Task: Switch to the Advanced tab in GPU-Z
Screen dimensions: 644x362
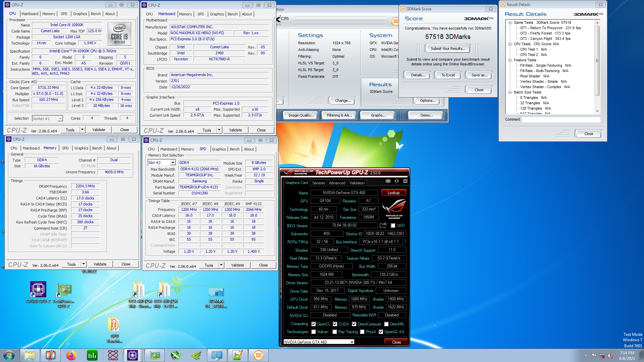Action: point(337,183)
